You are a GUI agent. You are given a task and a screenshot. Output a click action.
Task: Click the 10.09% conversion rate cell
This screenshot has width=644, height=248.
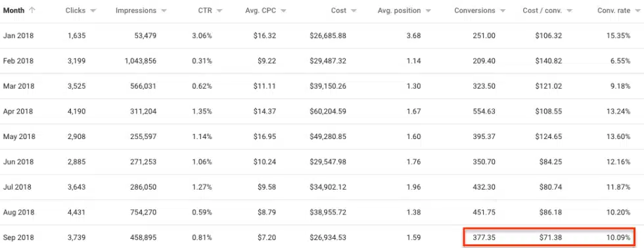click(618, 238)
